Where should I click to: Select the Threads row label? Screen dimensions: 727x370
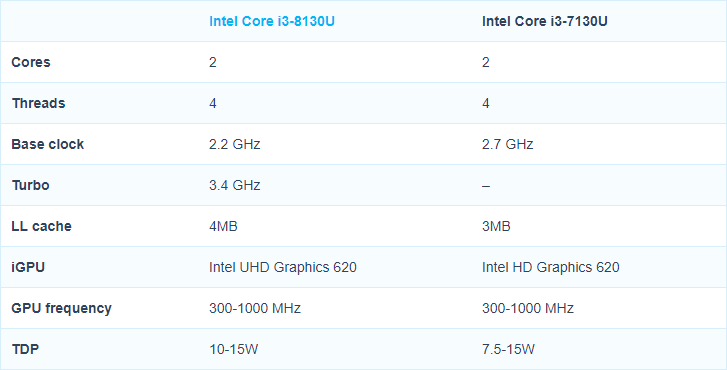(x=38, y=103)
